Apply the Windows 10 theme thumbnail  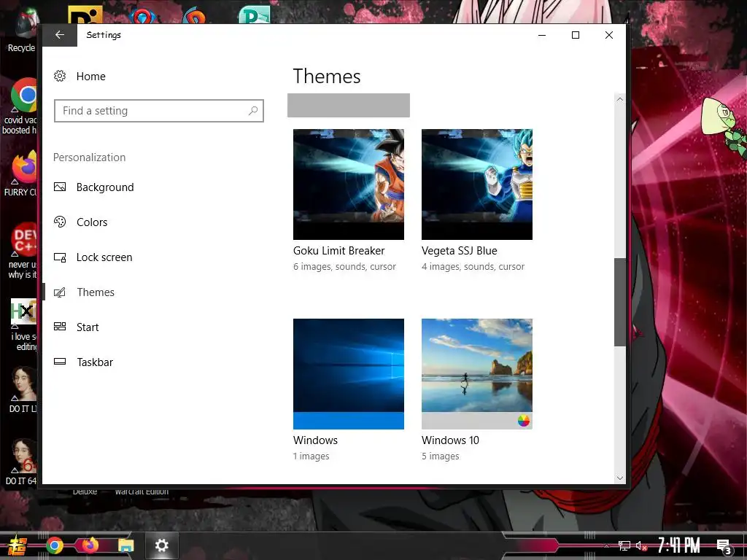tap(477, 374)
